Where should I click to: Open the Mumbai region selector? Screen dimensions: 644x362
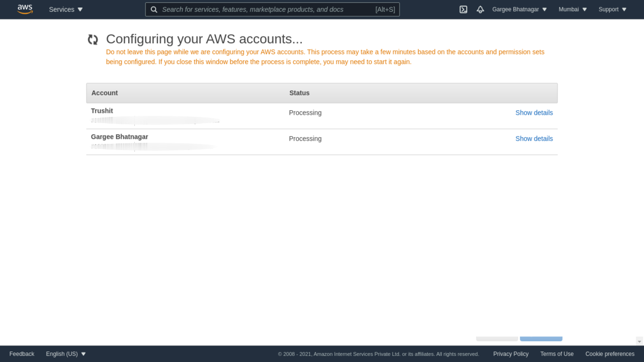pyautogui.click(x=573, y=10)
